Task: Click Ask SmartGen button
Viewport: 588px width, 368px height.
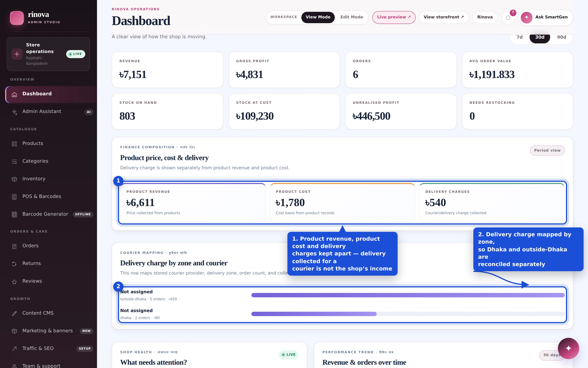Action: (546, 17)
